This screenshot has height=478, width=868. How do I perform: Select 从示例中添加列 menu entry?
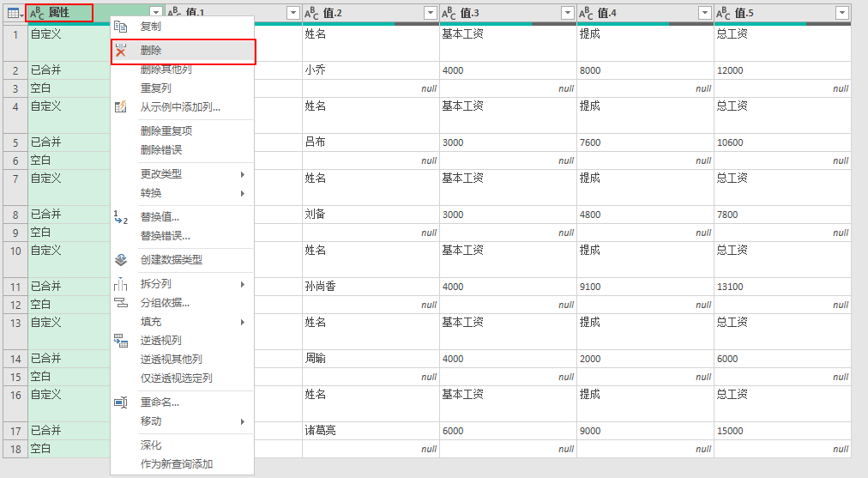183,107
